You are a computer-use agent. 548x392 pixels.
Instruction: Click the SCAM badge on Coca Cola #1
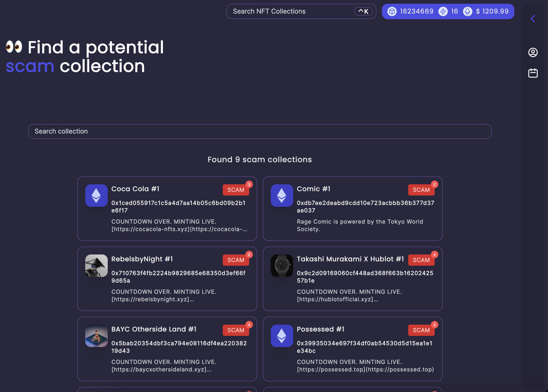236,190
